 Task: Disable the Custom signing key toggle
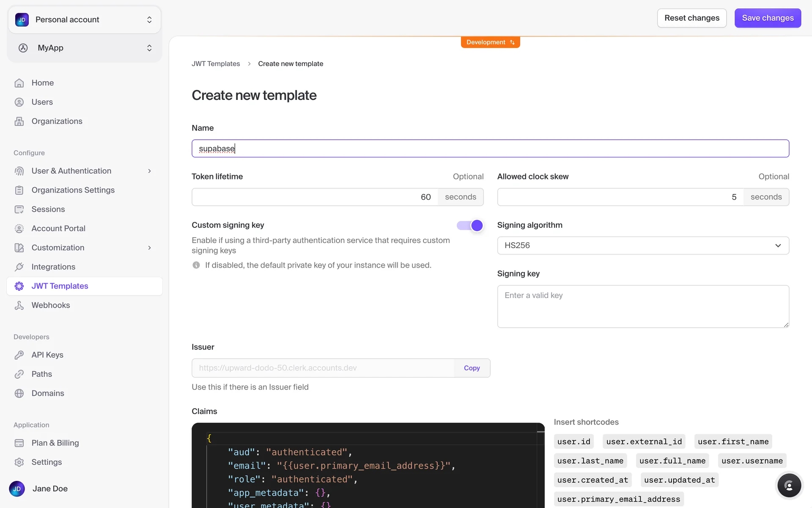[470, 226]
